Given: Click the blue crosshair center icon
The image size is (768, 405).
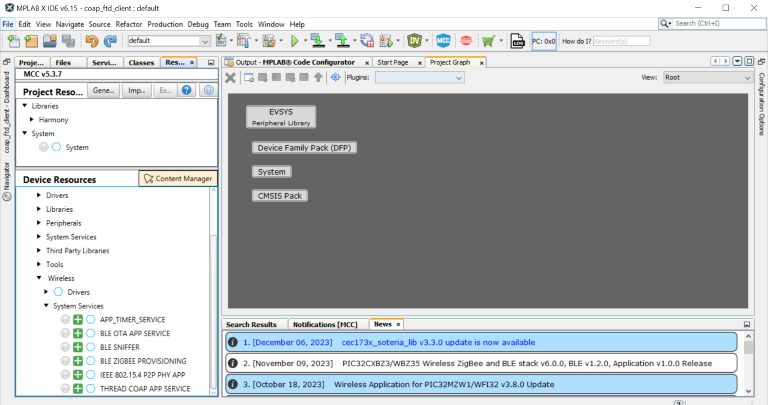Looking at the screenshot, I should [336, 77].
